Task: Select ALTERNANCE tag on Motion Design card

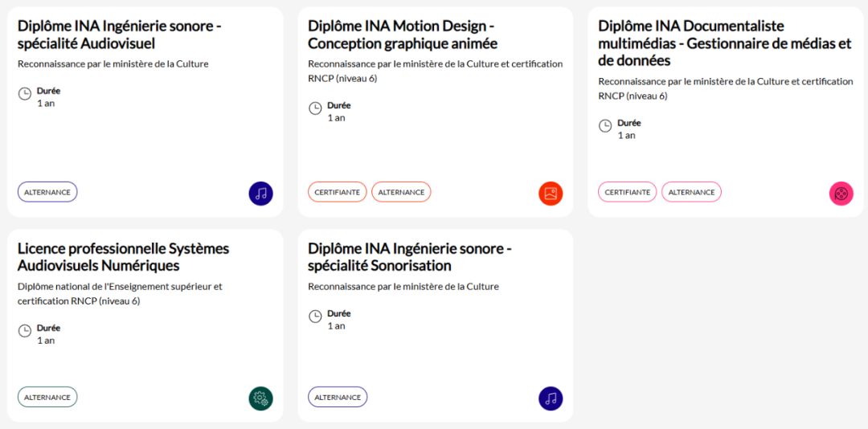Action: pos(401,192)
